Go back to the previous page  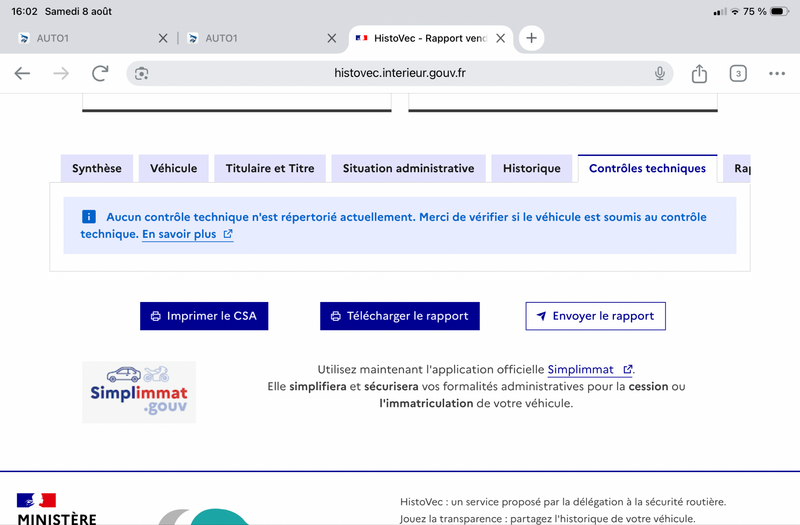22,73
